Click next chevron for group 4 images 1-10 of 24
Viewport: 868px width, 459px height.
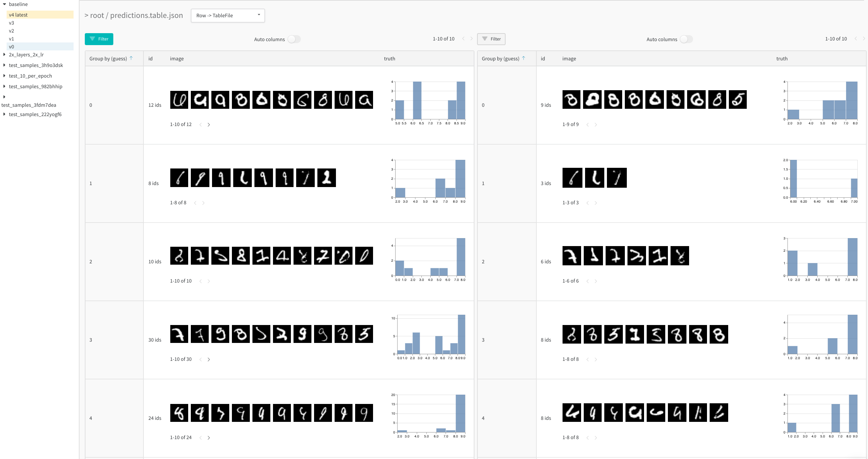pyautogui.click(x=209, y=437)
